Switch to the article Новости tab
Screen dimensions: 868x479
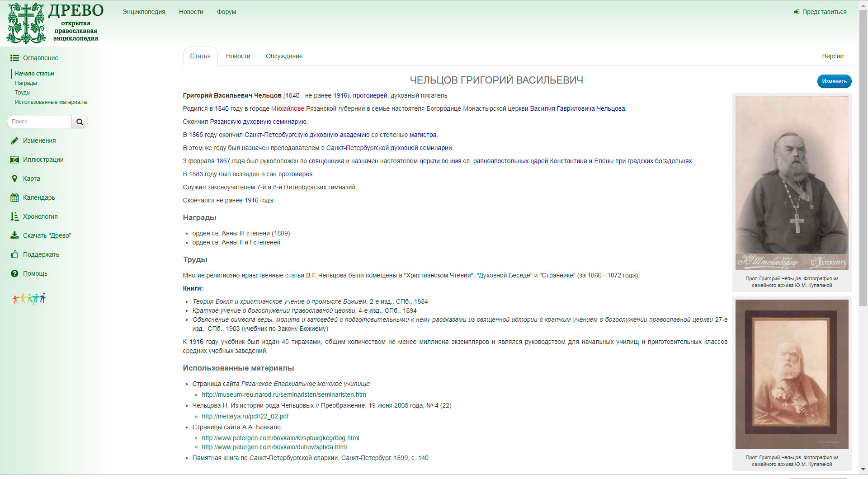[x=238, y=56]
